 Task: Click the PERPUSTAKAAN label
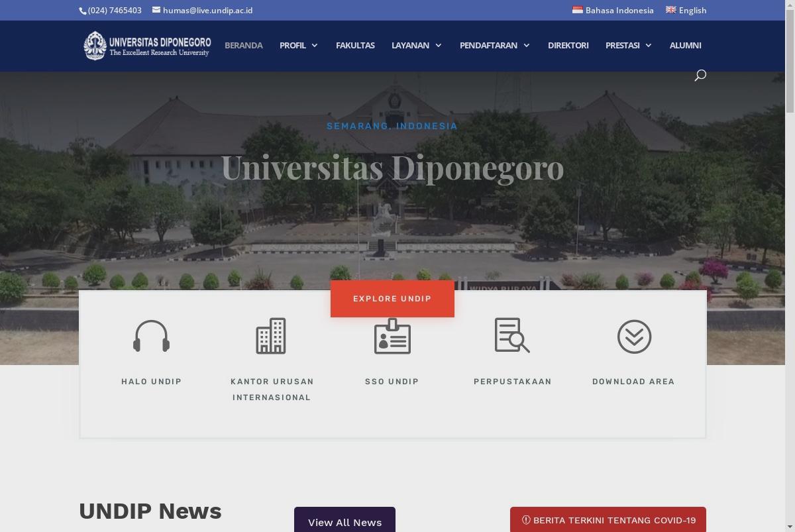point(513,382)
